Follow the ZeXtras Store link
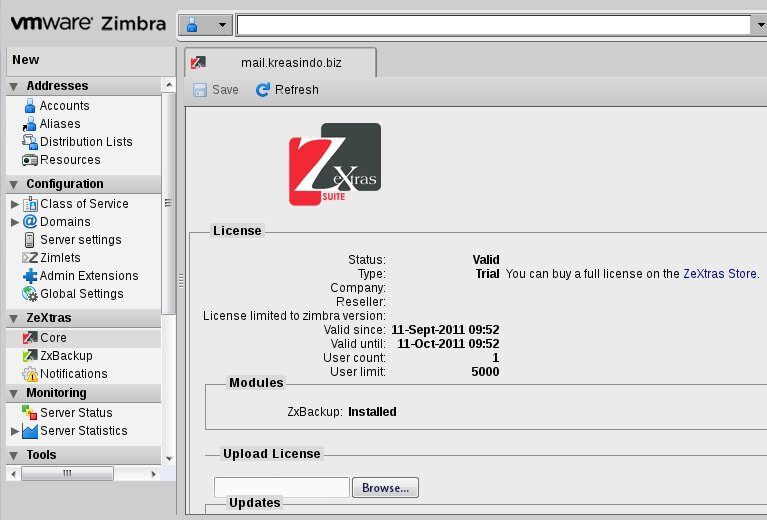The height and width of the screenshot is (520, 767). [720, 273]
